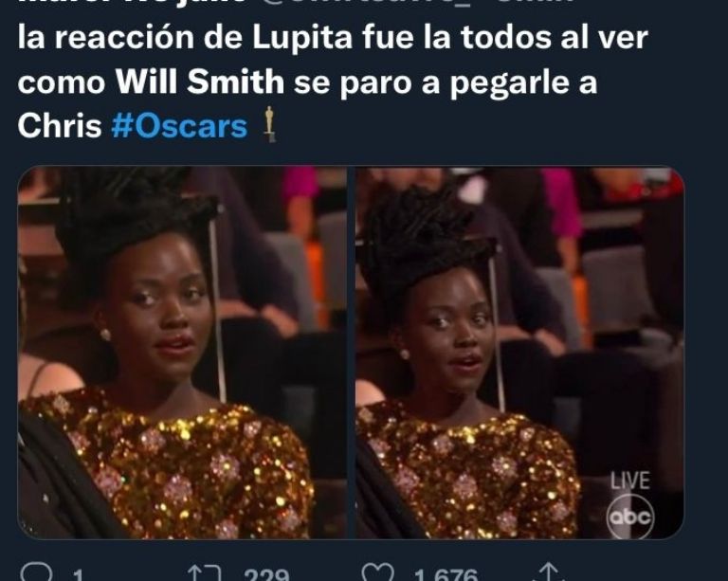Viewport: 728px width, 581px height.
Task: Click the retweet count 229
Action: 266,573
